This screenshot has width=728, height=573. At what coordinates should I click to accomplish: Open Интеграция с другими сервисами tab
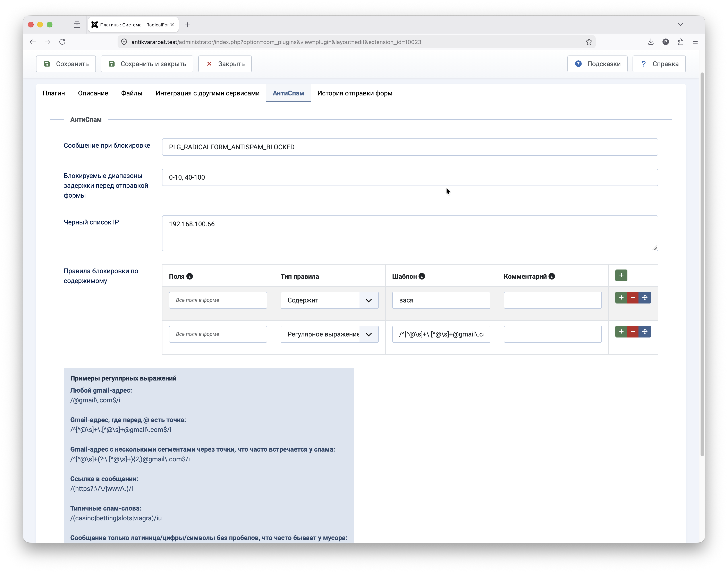point(207,93)
